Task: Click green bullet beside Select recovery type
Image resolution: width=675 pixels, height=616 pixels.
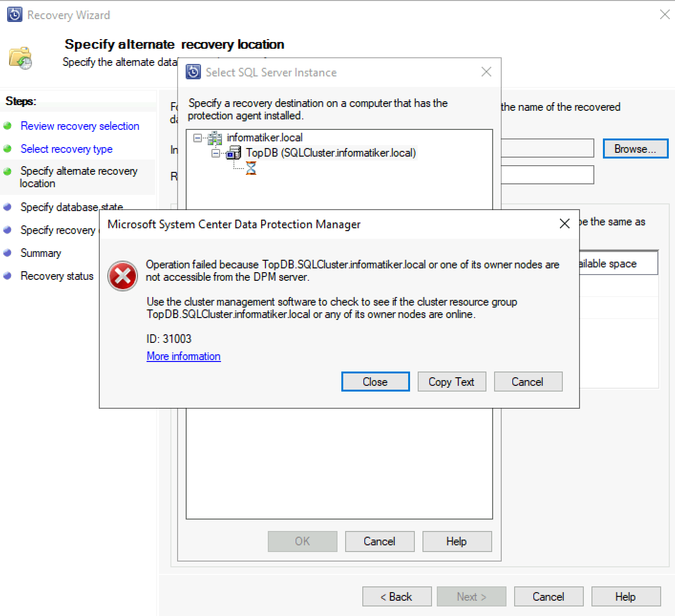Action: 8,149
